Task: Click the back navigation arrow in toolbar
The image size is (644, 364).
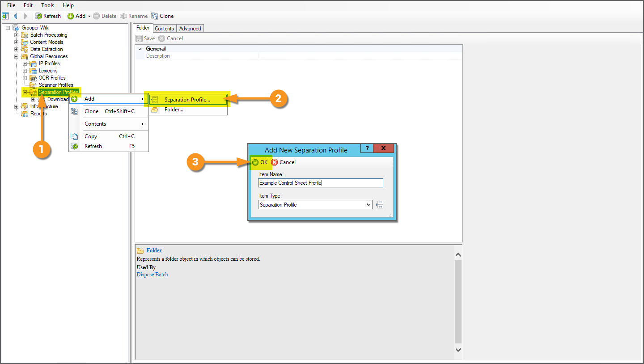Action: pos(16,16)
